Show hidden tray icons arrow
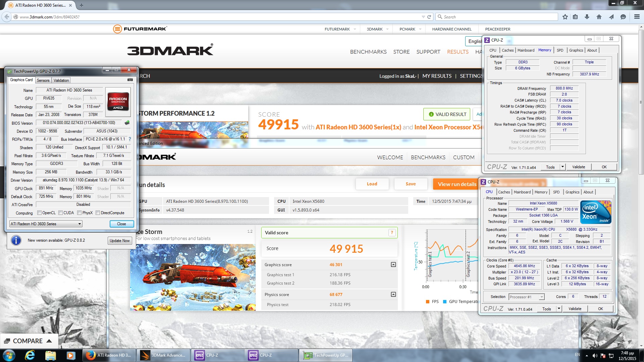This screenshot has width=644, height=362. (x=586, y=356)
